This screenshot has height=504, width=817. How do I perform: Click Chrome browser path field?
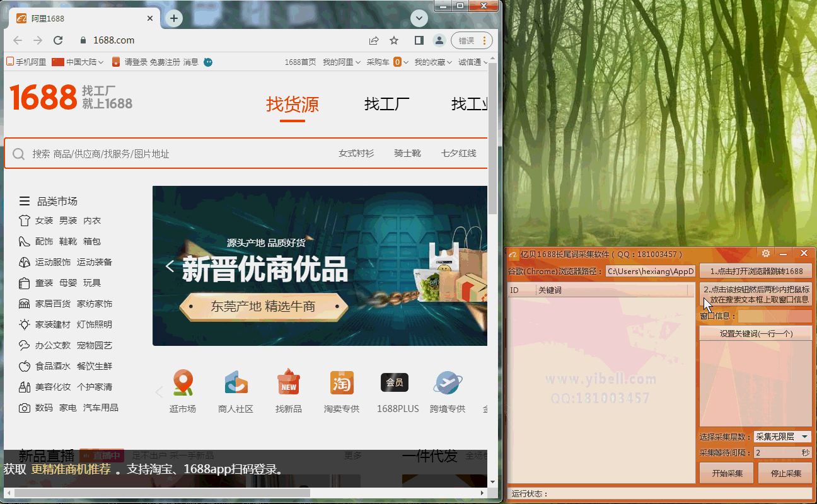coord(651,272)
